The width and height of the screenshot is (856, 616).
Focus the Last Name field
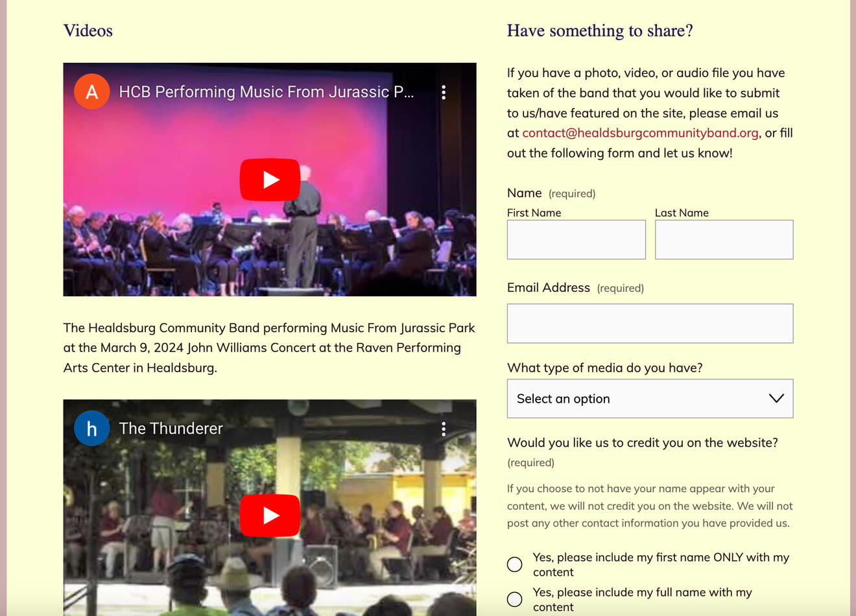724,239
